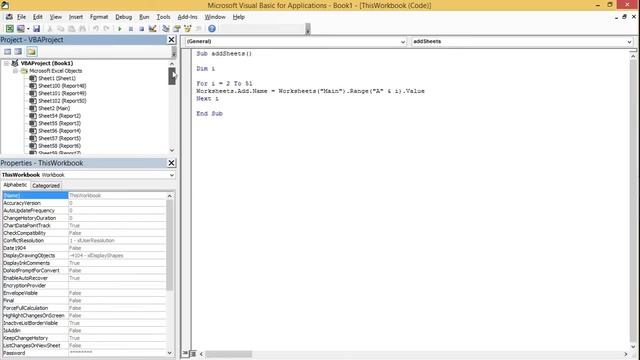
Task: Click the 'Next i' code line
Action: click(x=207, y=99)
